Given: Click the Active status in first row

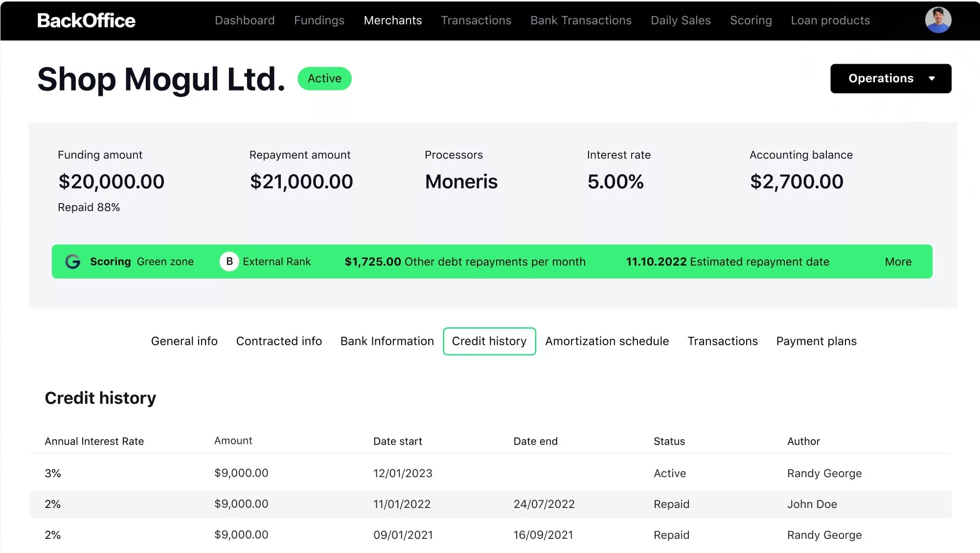Looking at the screenshot, I should (669, 473).
